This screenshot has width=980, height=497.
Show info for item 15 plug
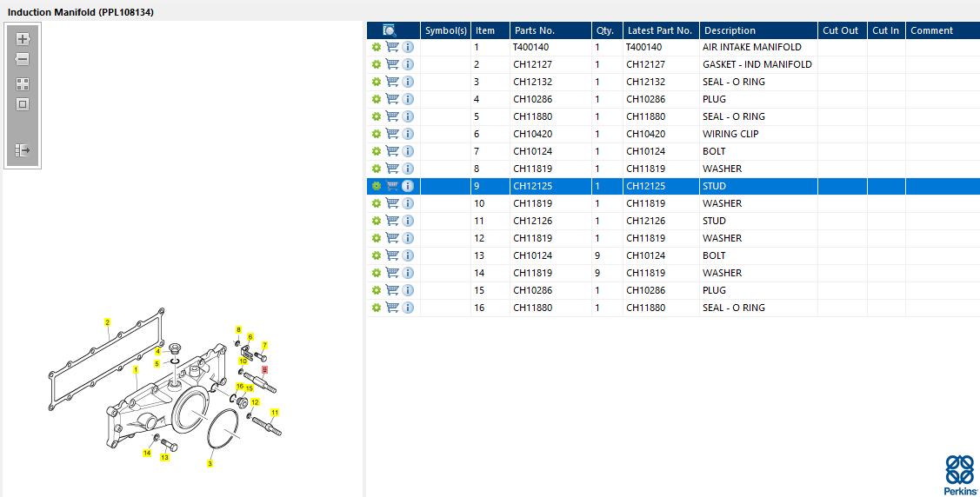pyautogui.click(x=408, y=290)
